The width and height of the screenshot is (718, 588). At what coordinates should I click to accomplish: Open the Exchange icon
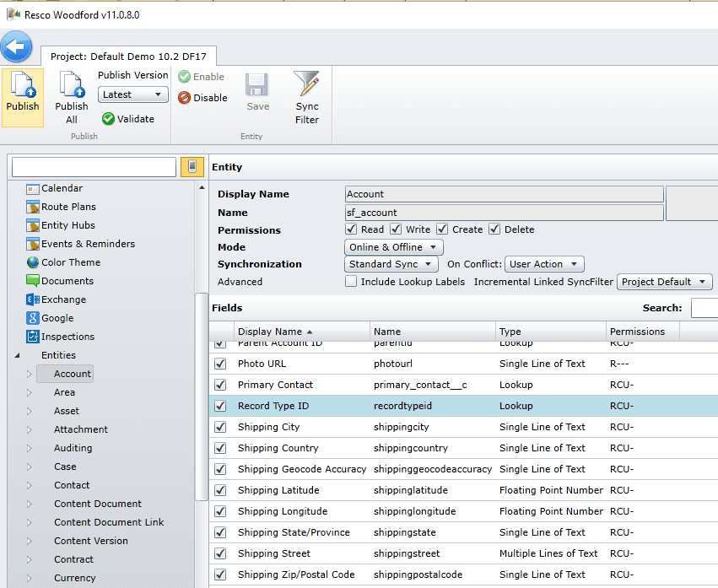[x=33, y=299]
